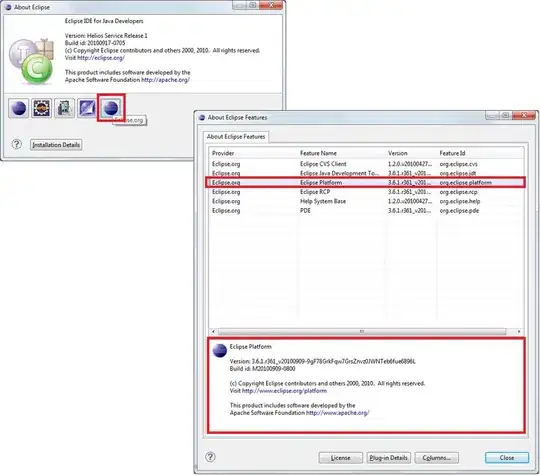
Task: Click the Eclipse.org provider cell of PDE row
Action: pos(226,210)
